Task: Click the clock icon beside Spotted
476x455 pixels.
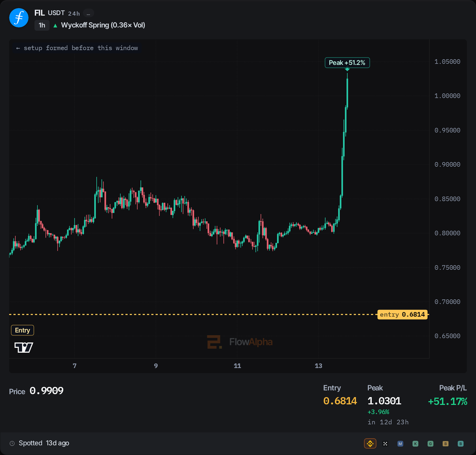Action: tap(12, 443)
